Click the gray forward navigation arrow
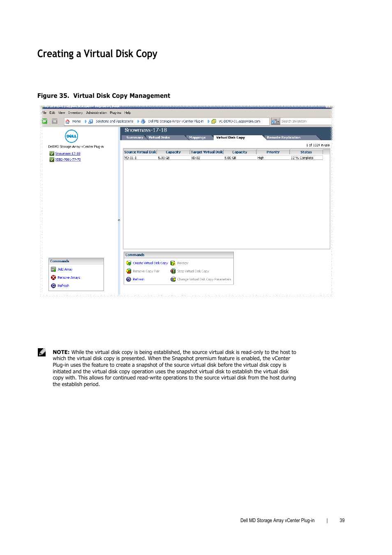Screen dimensions: 392x555 click(55, 121)
